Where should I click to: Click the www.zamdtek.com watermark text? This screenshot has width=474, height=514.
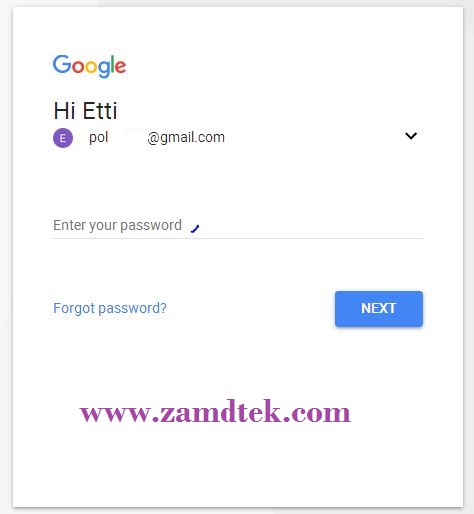click(x=215, y=412)
